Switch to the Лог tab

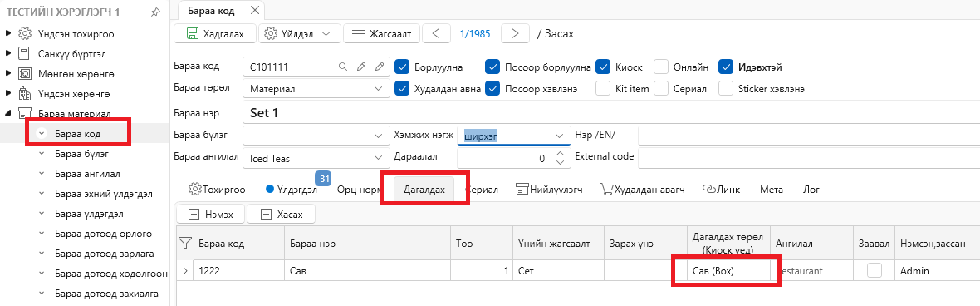point(811,189)
